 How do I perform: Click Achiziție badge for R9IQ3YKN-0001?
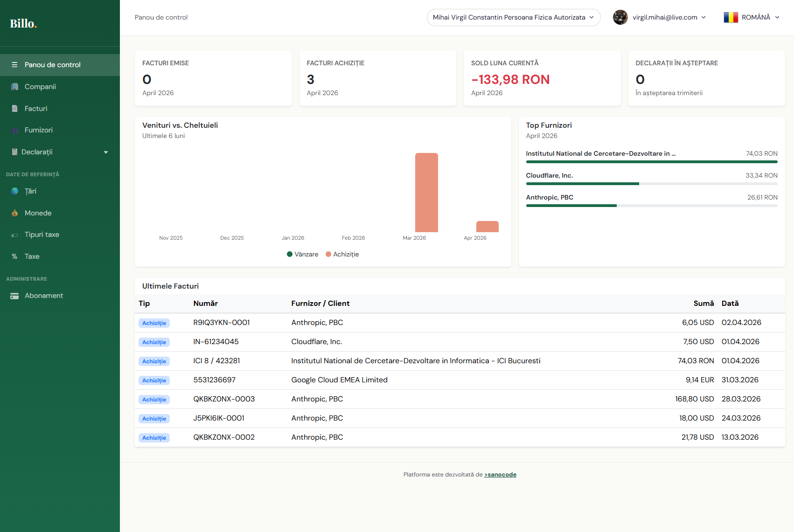pos(154,323)
